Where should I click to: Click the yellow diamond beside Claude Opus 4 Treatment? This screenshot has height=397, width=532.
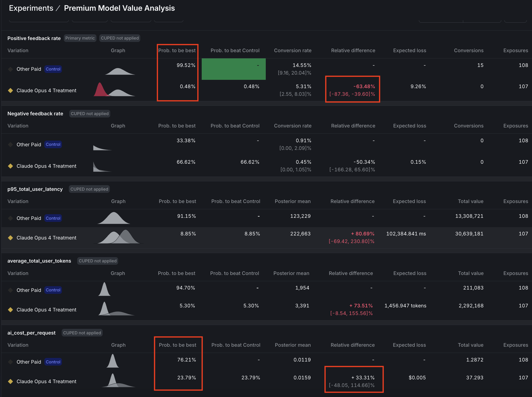(x=10, y=91)
